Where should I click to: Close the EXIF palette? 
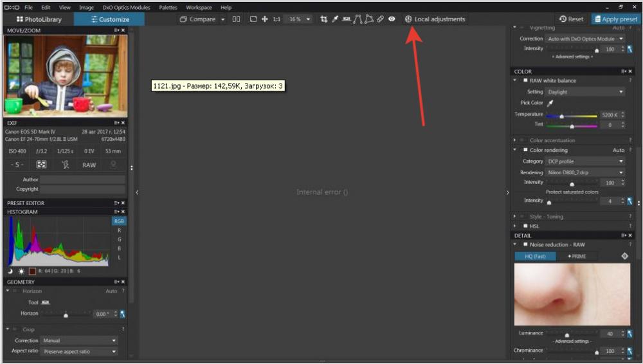pyautogui.click(x=123, y=123)
